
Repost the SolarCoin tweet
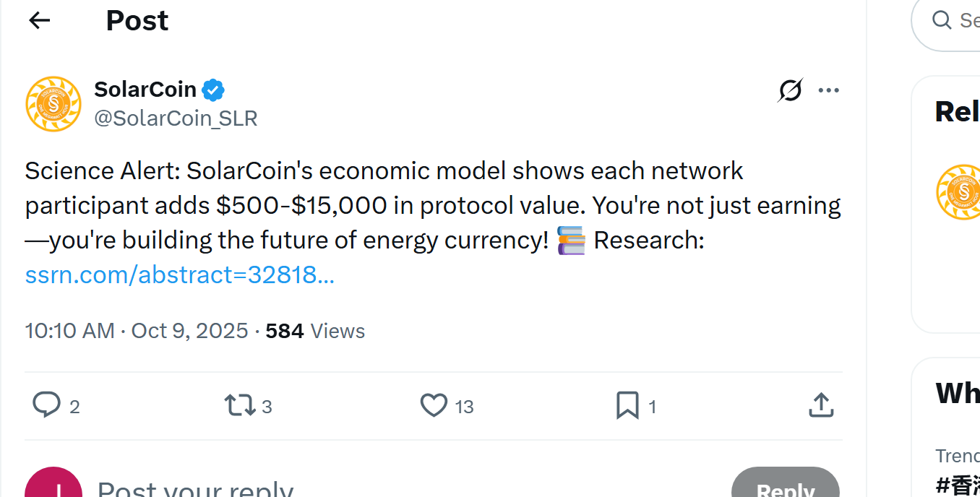click(239, 405)
